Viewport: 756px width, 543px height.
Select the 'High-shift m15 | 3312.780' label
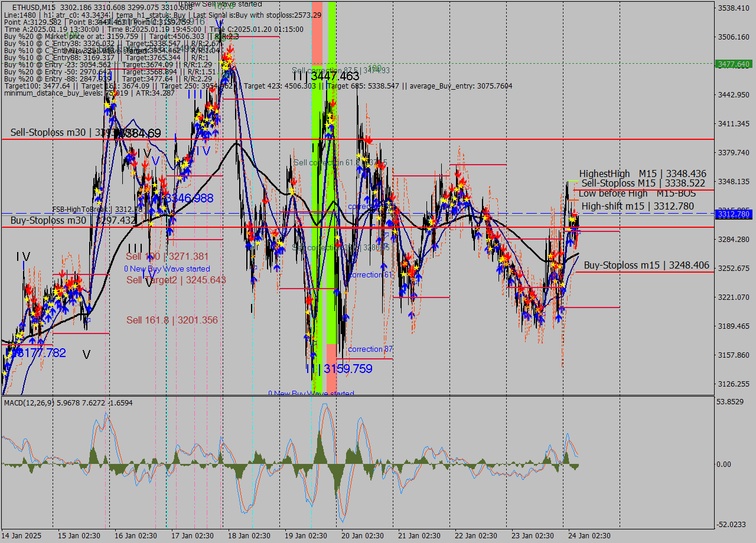pyautogui.click(x=638, y=206)
